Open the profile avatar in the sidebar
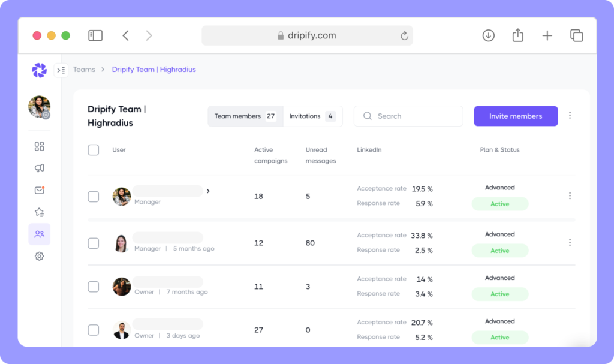 (39, 107)
